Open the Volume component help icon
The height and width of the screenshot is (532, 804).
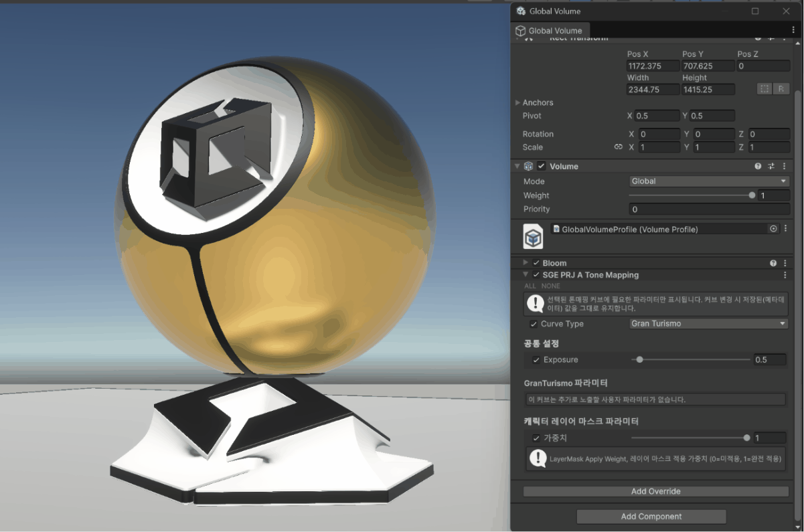(758, 166)
